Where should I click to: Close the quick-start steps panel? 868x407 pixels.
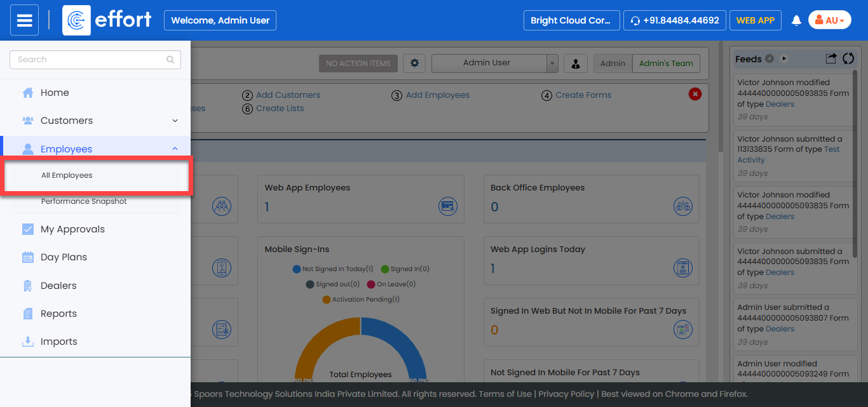tap(695, 94)
